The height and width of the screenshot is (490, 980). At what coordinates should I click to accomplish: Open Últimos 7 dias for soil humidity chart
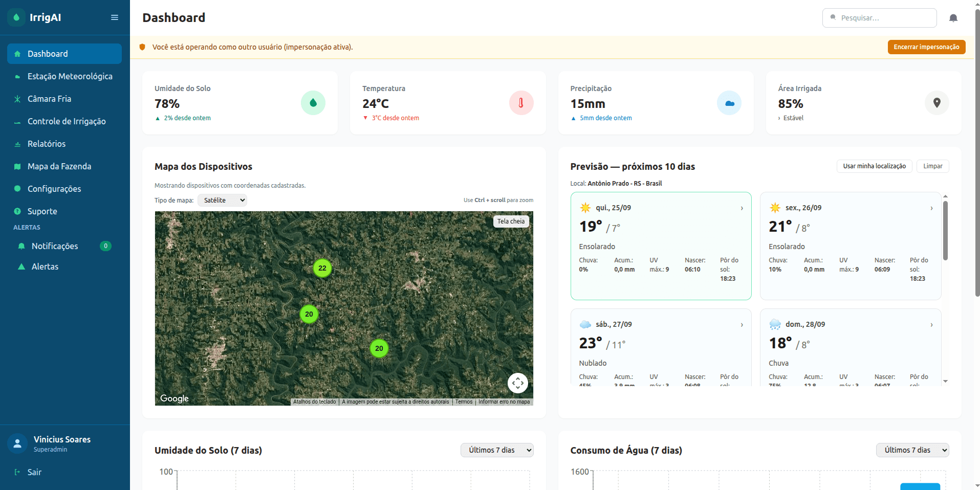496,450
